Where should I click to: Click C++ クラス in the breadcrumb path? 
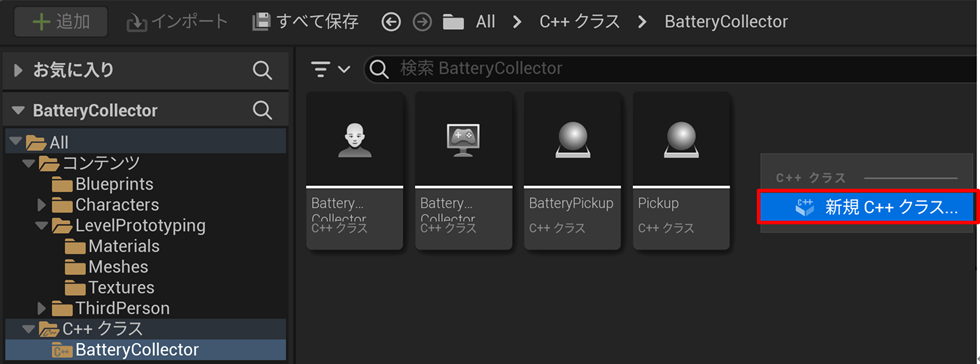(x=579, y=23)
